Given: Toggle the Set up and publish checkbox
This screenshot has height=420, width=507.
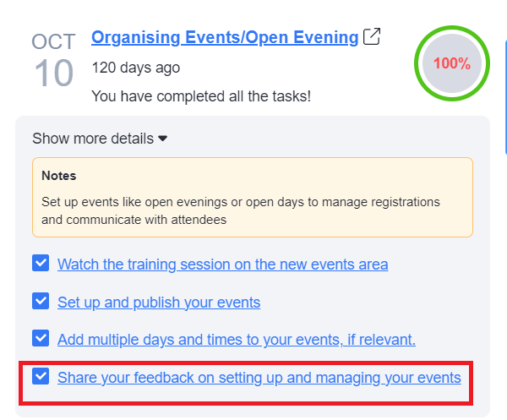Looking at the screenshot, I should tap(41, 301).
